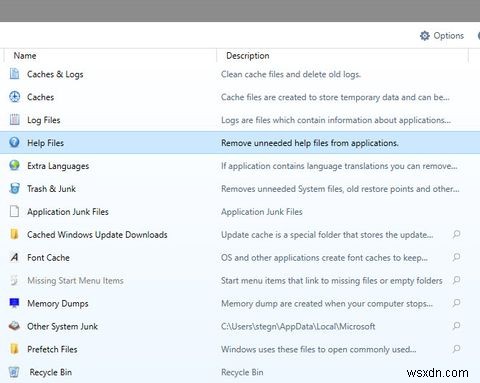Click description 'Remove unneeded help files from applications.'
480x383 pixels.
(x=310, y=143)
